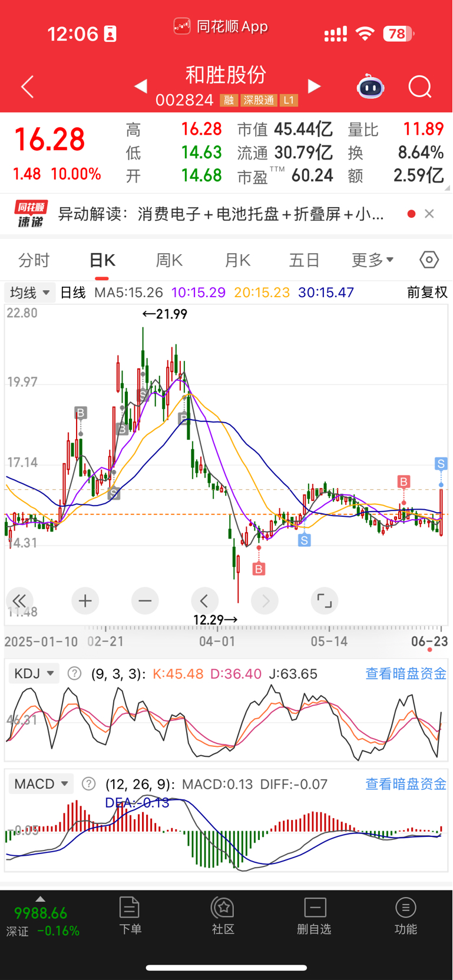Image resolution: width=453 pixels, height=980 pixels.
Task: Open 功能 functions menu icon
Action: pyautogui.click(x=406, y=915)
